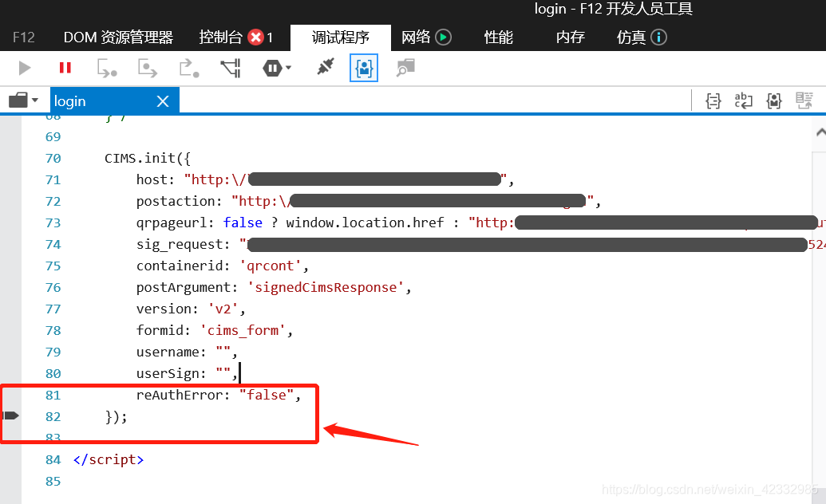The height and width of the screenshot is (504, 826).
Task: Click the red Break/pause button
Action: click(65, 68)
